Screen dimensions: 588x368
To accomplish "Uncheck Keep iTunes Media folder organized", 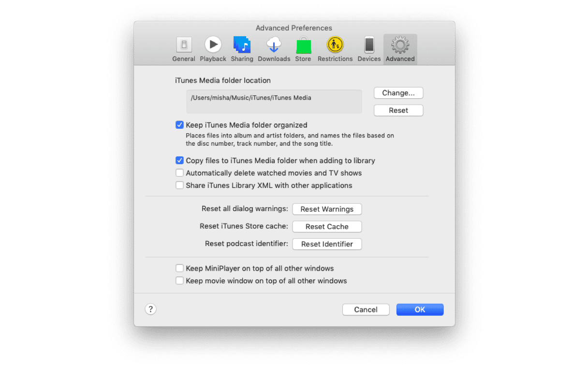I will pyautogui.click(x=179, y=125).
